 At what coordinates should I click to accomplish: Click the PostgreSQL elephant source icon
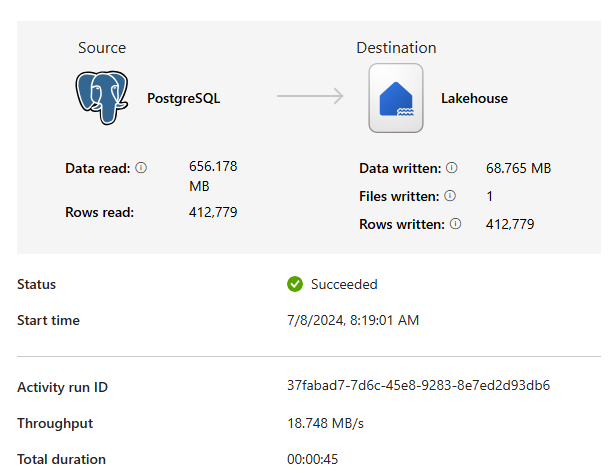[102, 97]
